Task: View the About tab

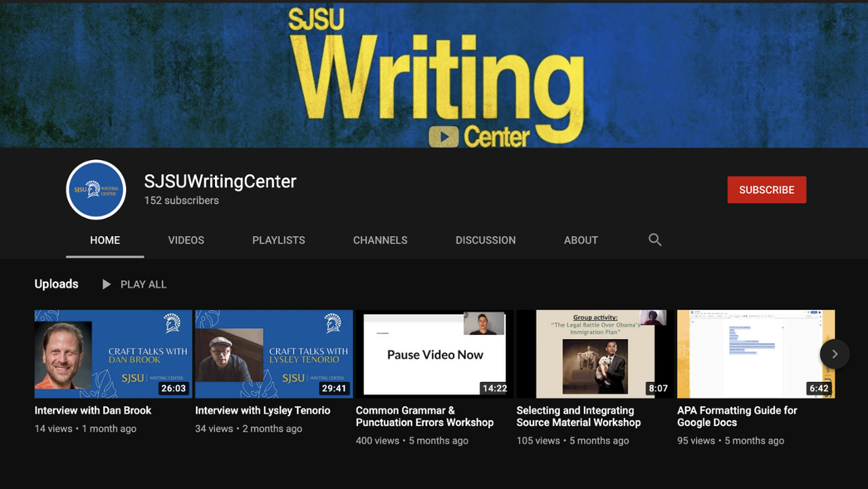Action: pos(580,240)
